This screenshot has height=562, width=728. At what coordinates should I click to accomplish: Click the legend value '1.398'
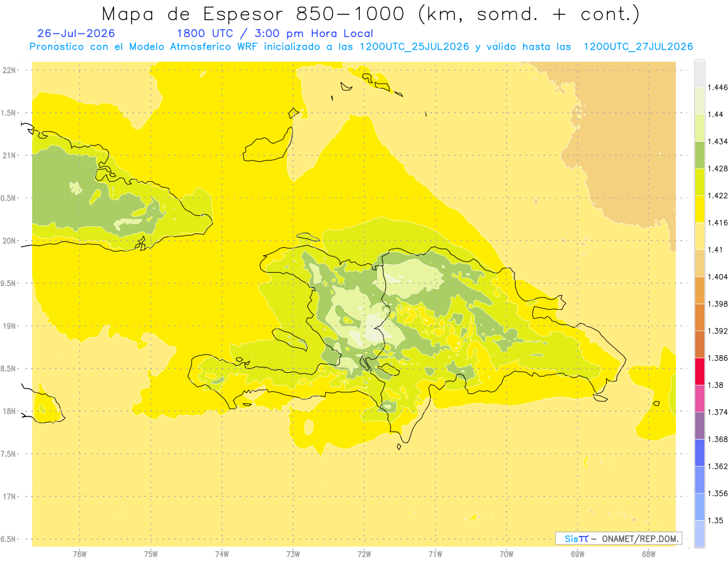point(718,304)
